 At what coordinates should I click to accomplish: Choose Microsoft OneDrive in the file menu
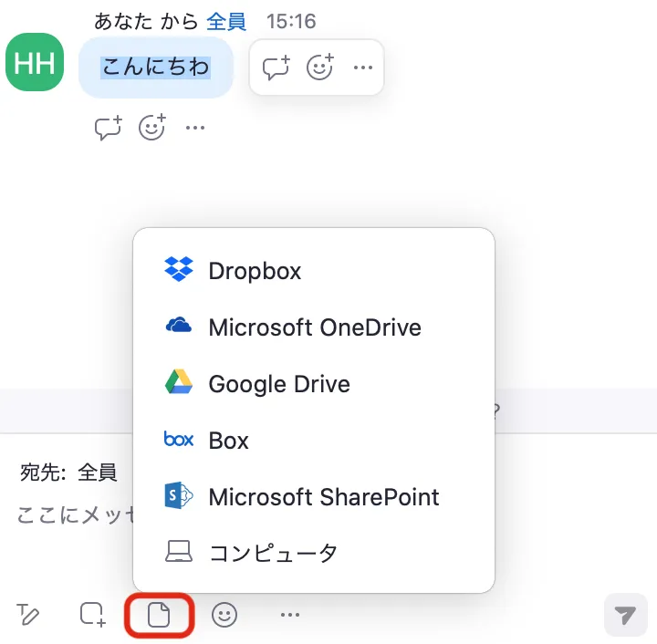[x=314, y=327]
